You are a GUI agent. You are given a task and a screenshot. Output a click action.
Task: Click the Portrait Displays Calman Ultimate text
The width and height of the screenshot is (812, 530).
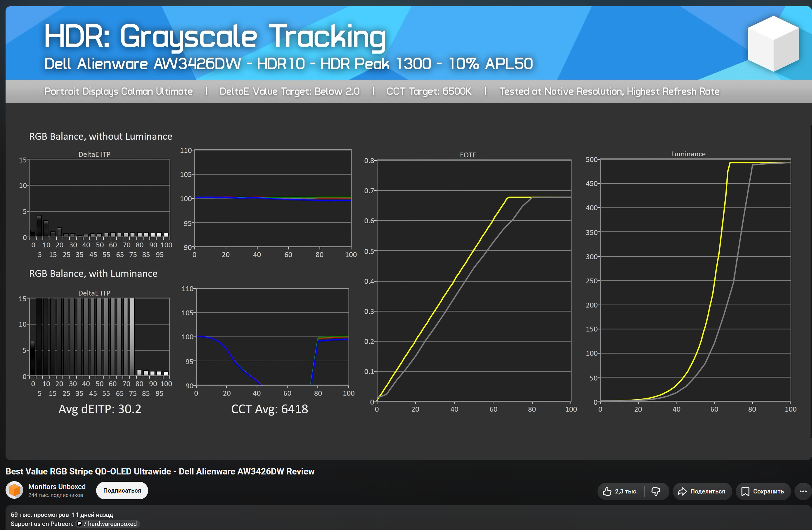coord(118,92)
